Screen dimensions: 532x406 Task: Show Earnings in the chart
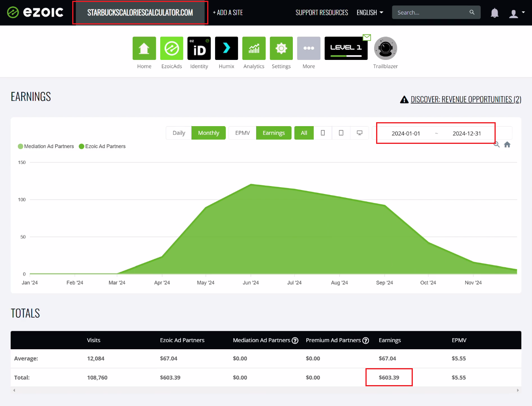point(273,133)
